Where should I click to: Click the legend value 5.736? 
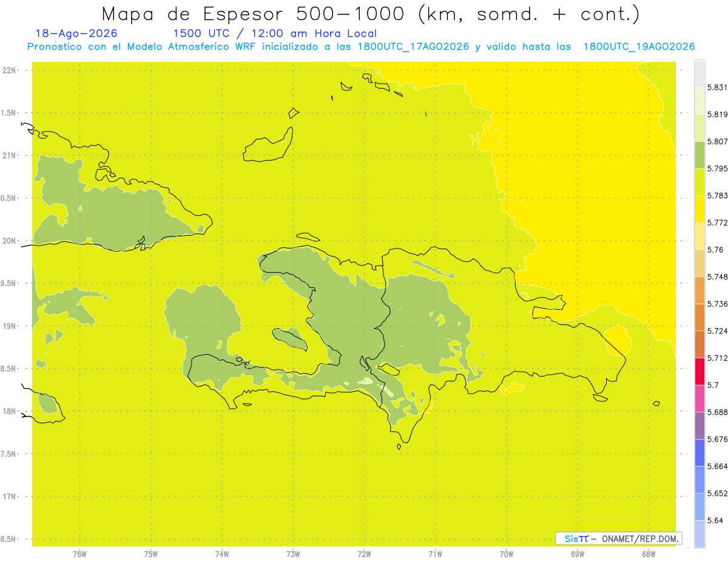tap(717, 304)
